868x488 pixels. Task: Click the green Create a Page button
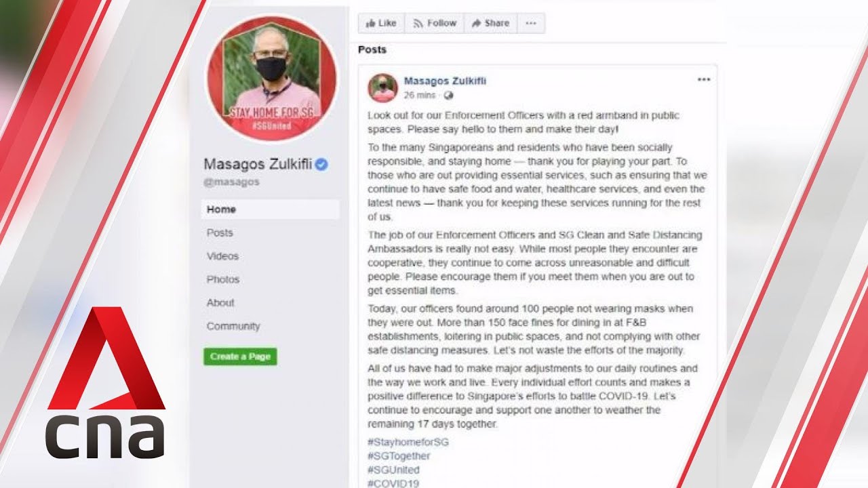(240, 357)
